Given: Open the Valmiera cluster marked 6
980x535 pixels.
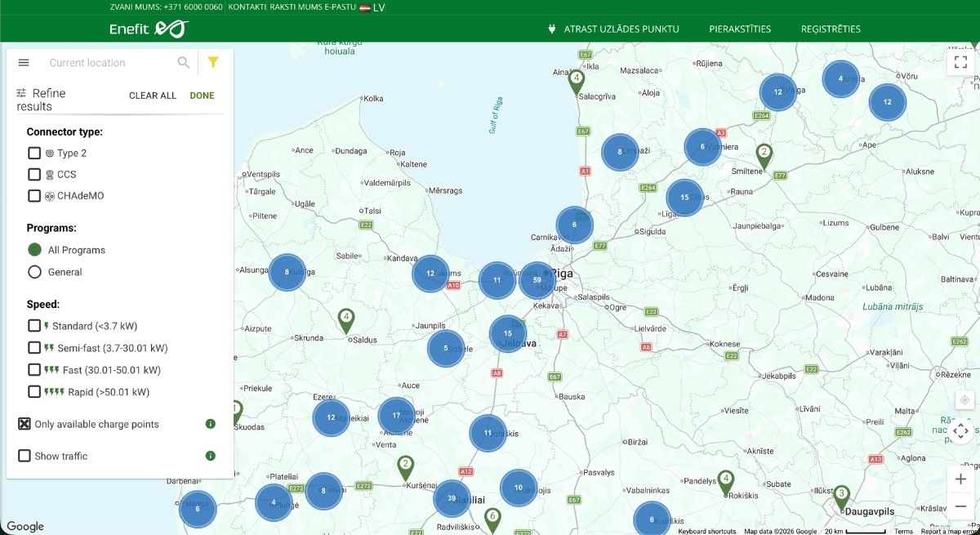Looking at the screenshot, I should [702, 147].
